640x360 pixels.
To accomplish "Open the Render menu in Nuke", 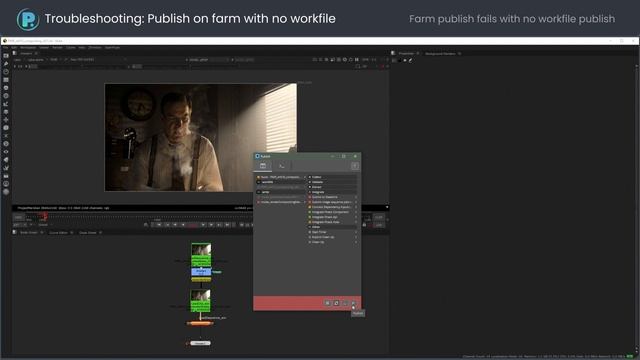I will [58, 48].
